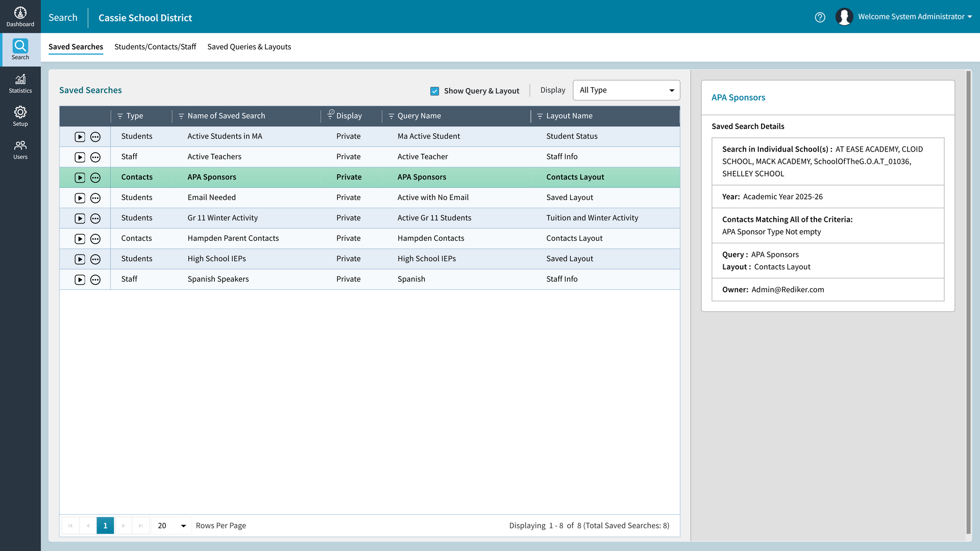Image resolution: width=980 pixels, height=551 pixels.
Task: Select the Statistics sidebar icon
Action: click(20, 83)
